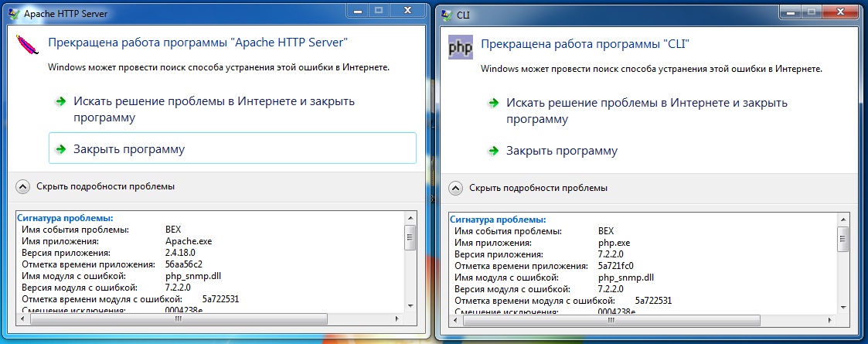This screenshot has width=868, height=344.
Task: Click 'BEX' event name in CLI dialog
Action: coord(606,230)
